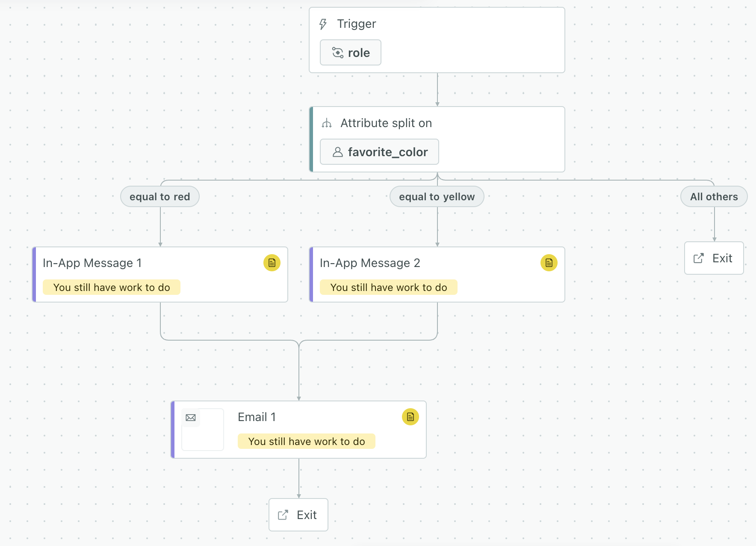The width and height of the screenshot is (756, 546).
Task: Select the 'equal to red' branch label
Action: [x=159, y=197]
